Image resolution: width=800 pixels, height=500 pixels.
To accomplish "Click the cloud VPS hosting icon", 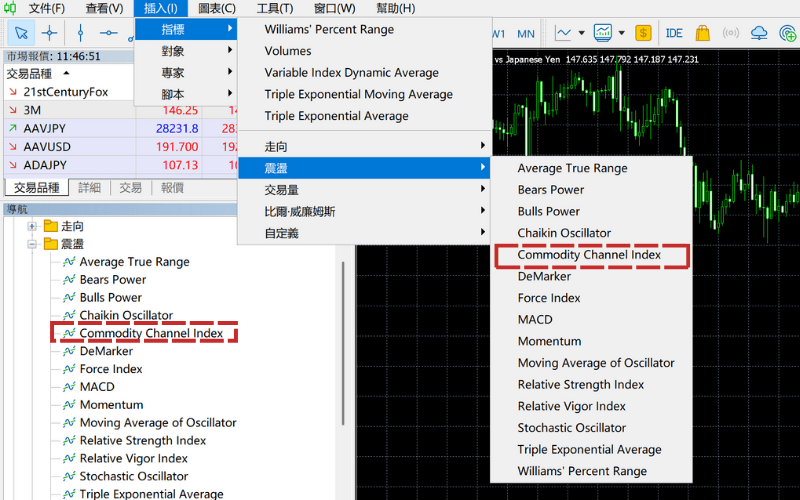I will pos(759,33).
